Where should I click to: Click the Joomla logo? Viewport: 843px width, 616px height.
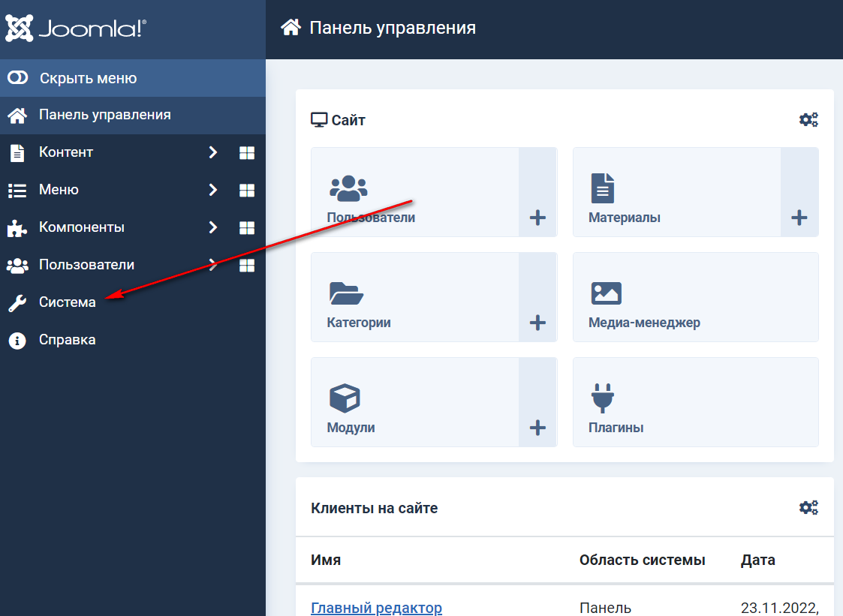pos(76,29)
